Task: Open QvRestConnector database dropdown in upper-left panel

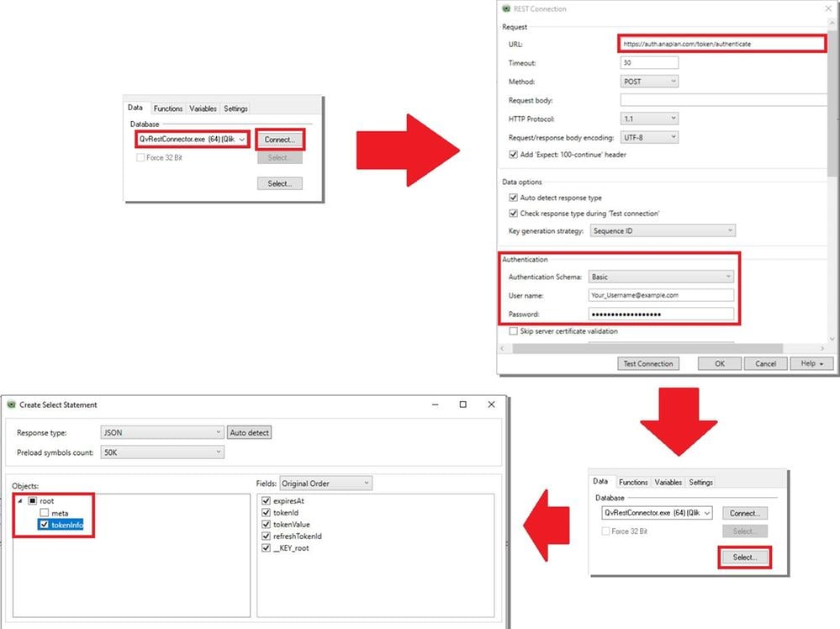Action: coord(192,139)
